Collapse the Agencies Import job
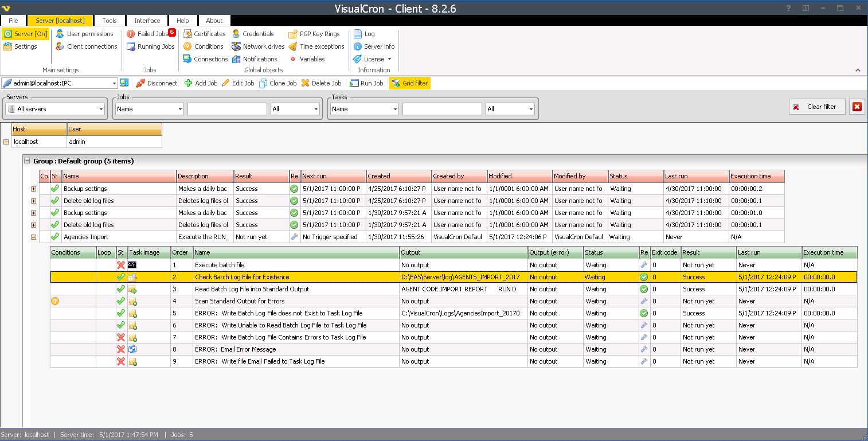 33,237
